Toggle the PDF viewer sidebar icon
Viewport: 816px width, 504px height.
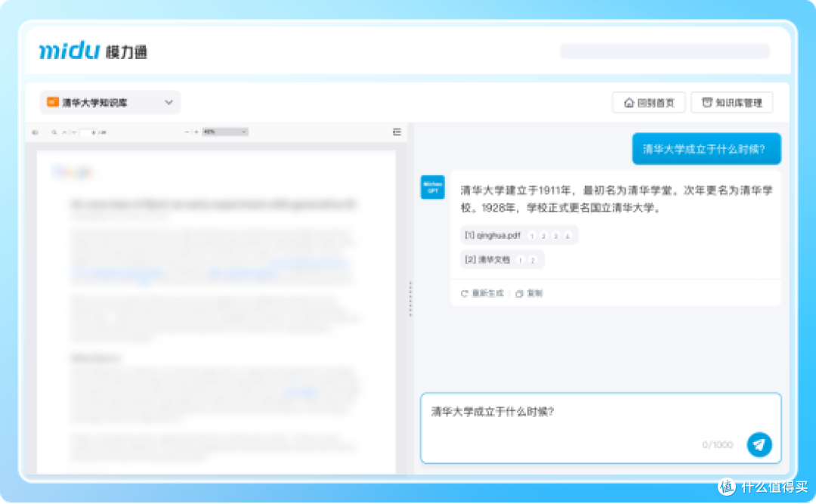coord(35,132)
